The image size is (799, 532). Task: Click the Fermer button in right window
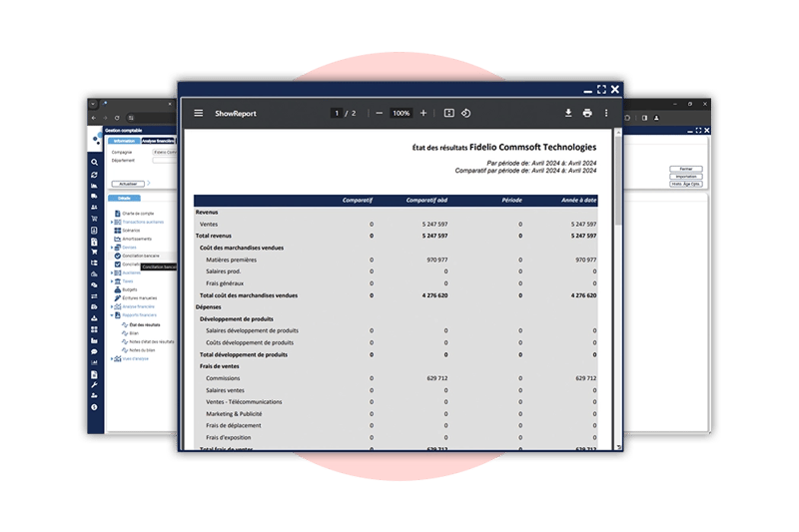point(686,169)
